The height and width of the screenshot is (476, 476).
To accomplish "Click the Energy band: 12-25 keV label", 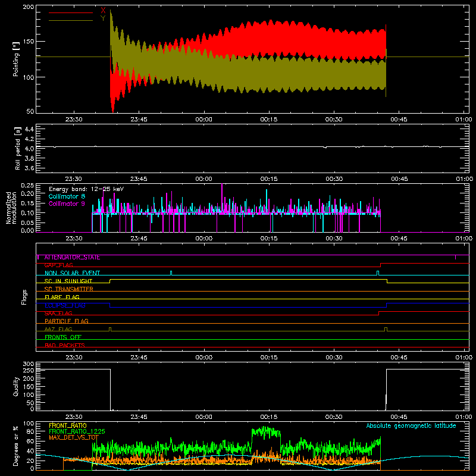I will (x=86, y=189).
